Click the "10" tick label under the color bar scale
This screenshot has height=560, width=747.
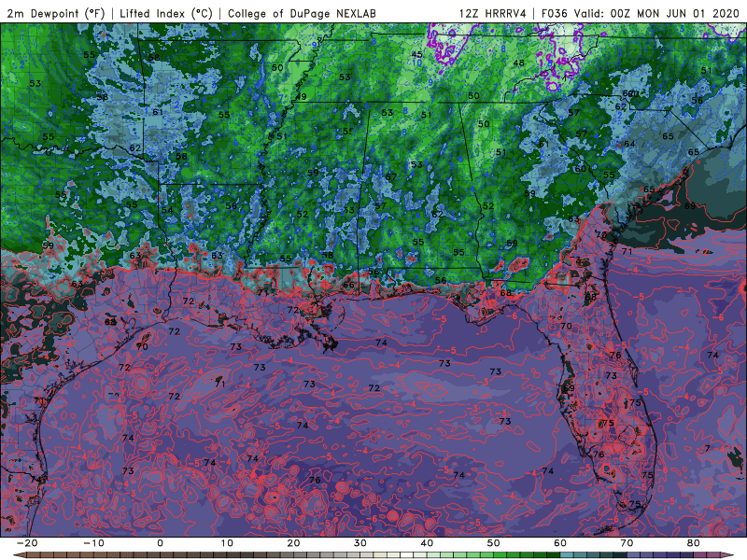click(227, 543)
